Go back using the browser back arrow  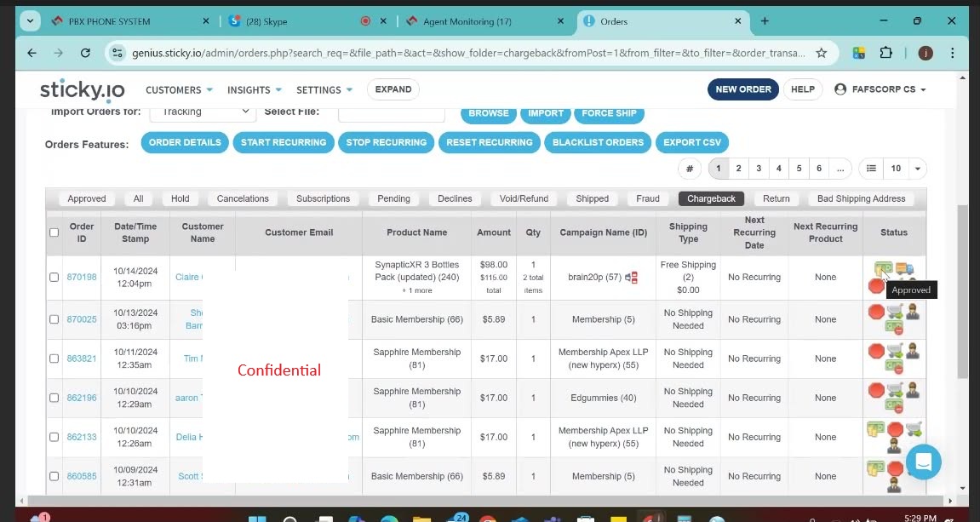coord(32,53)
